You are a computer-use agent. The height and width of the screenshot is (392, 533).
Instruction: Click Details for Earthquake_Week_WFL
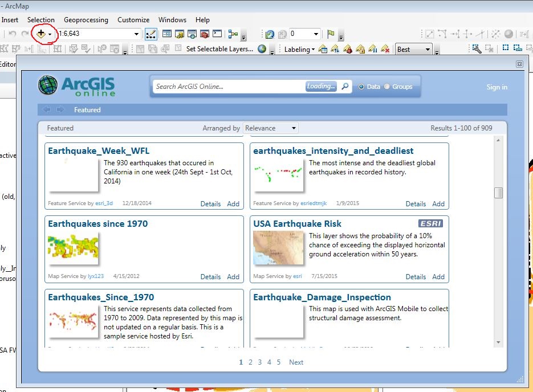(210, 204)
